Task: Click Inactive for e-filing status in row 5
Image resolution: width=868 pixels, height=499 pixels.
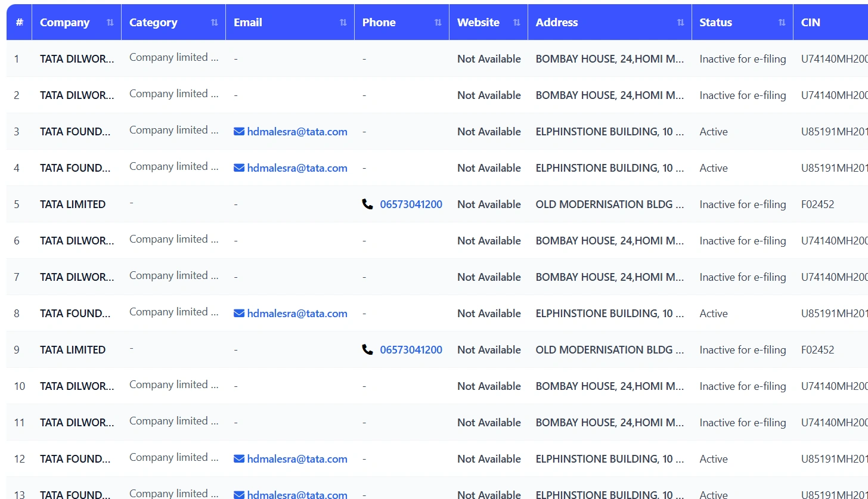Action: coord(743,204)
